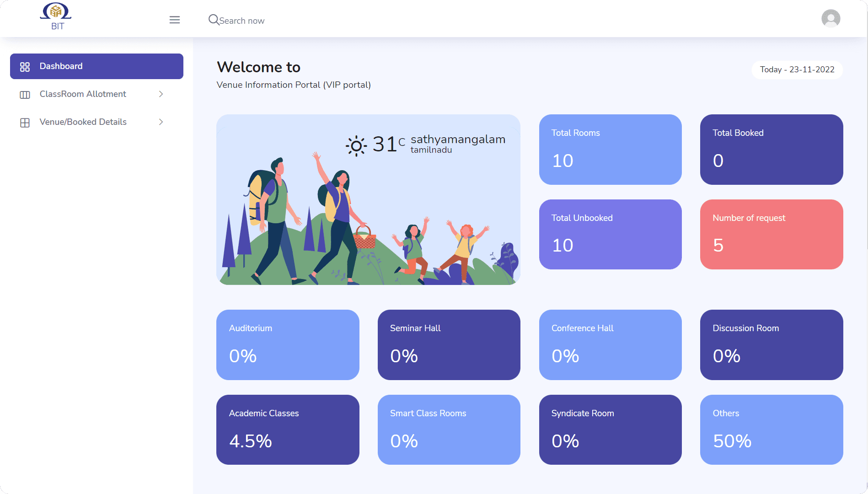Open the Total Rooms card
Image resolution: width=868 pixels, height=494 pixels.
(x=610, y=150)
